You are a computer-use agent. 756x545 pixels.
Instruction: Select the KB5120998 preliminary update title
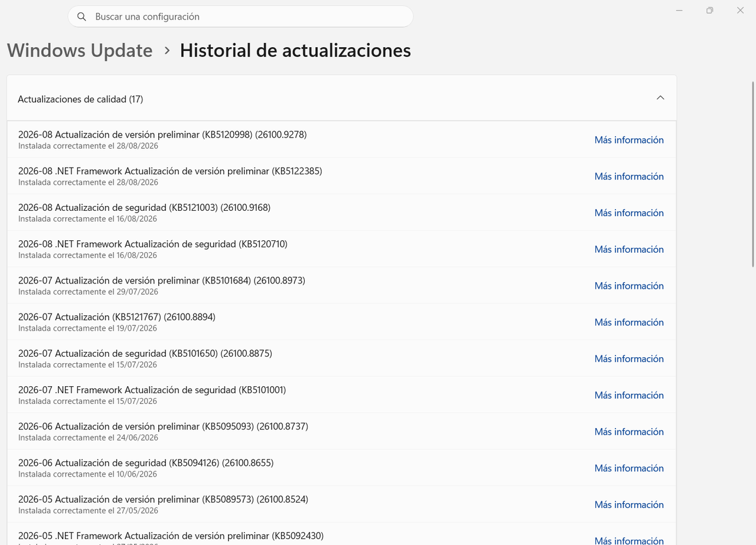pos(162,135)
